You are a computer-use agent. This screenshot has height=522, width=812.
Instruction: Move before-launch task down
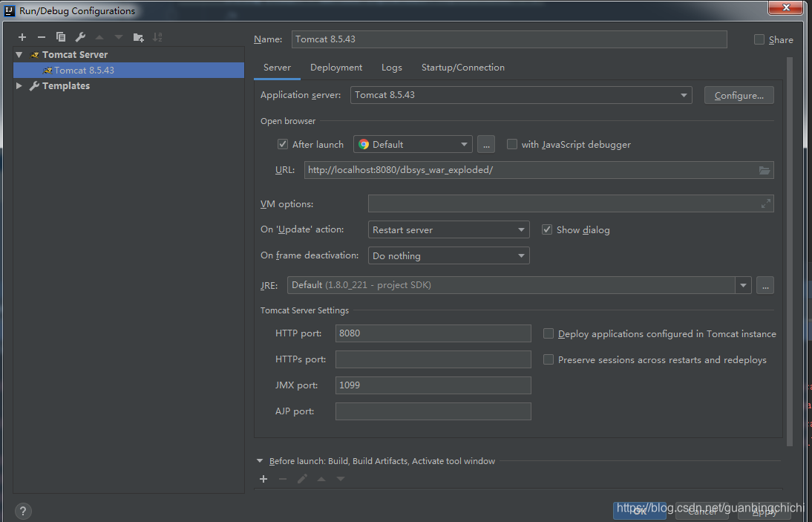click(x=340, y=479)
